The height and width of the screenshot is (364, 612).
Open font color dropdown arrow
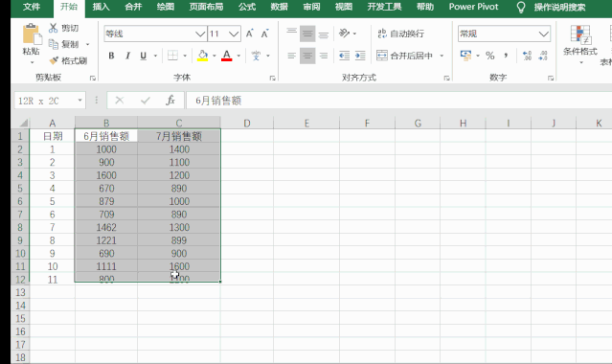(238, 56)
